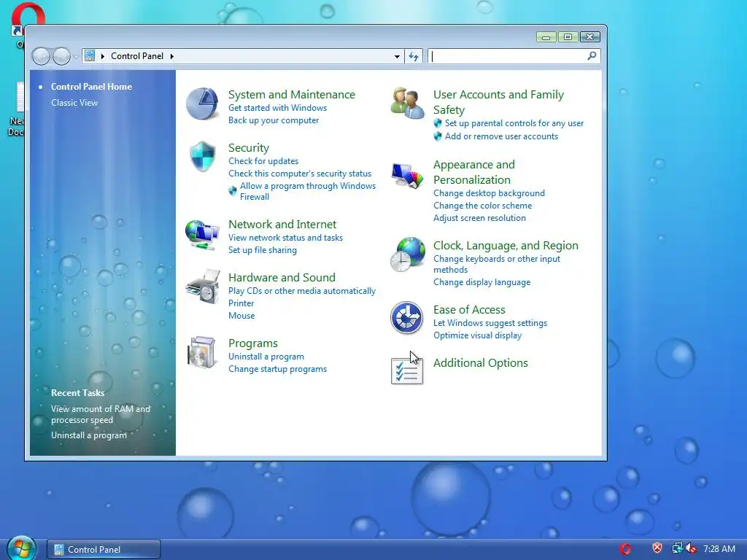Click the Opera icon in system tray
747x560 pixels.
[x=625, y=549]
